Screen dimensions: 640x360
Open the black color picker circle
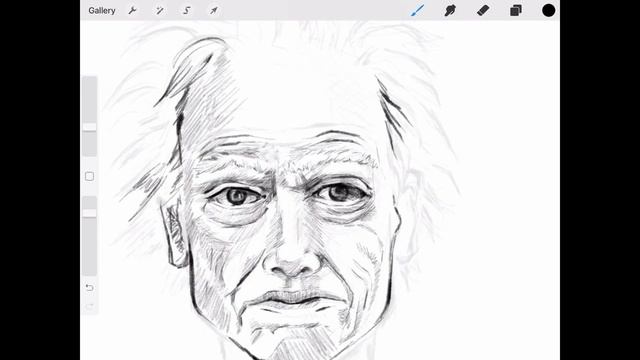click(549, 11)
